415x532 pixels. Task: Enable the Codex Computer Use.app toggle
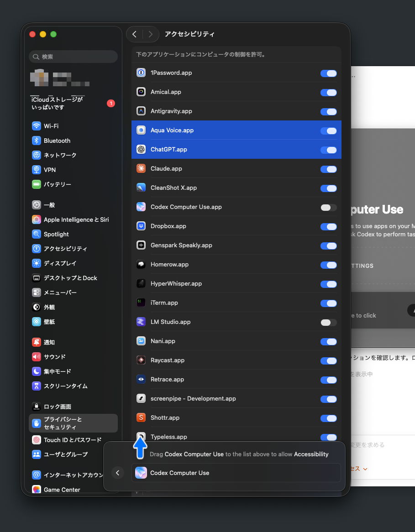[x=328, y=208]
